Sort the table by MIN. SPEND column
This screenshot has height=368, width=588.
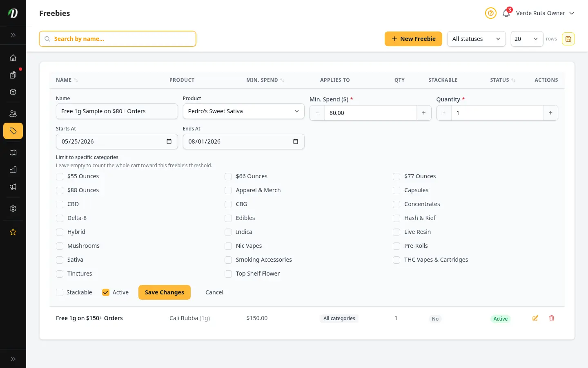265,80
